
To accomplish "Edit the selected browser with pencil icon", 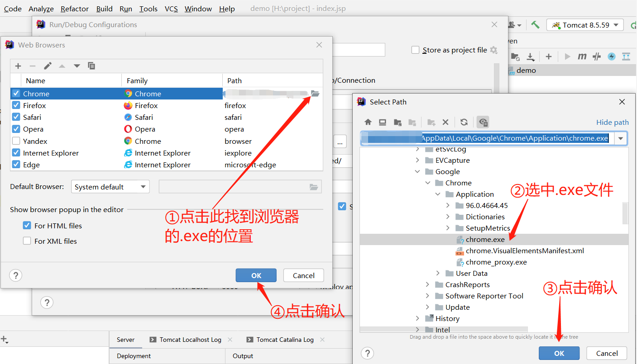I will click(x=48, y=66).
